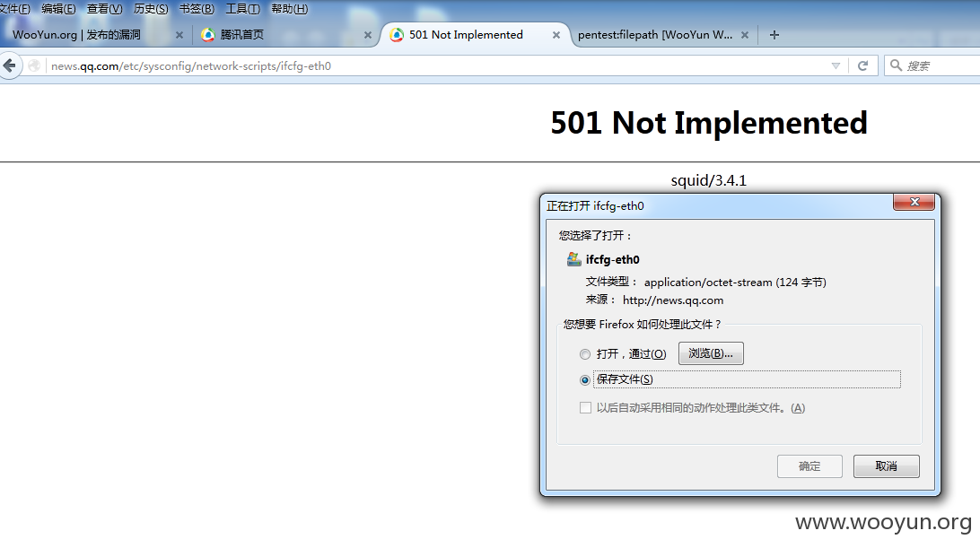The width and height of the screenshot is (980, 548).
Task: Close the 腾讯首页 tab
Action: (368, 35)
